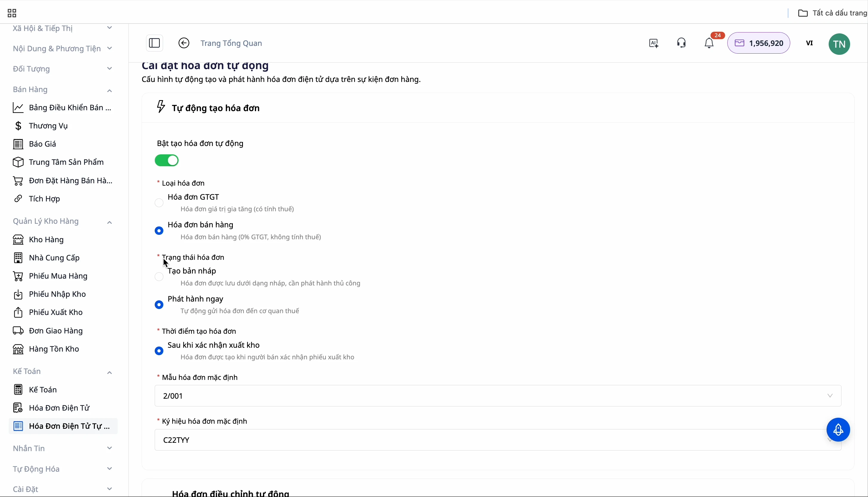Viewport: 868px width, 497px height.
Task: Click the blue rocket floating button
Action: click(838, 430)
